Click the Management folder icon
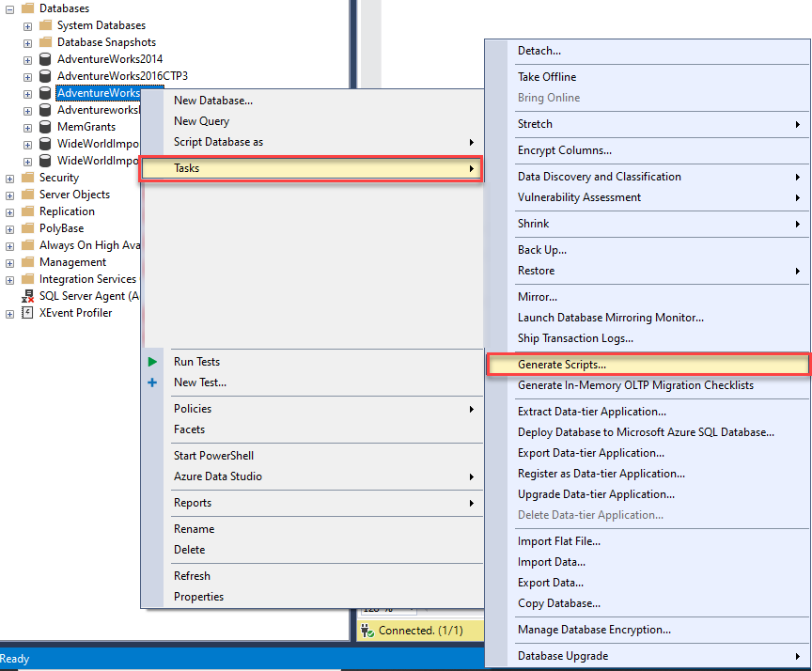Viewport: 812px width, 671px height. coord(27,262)
